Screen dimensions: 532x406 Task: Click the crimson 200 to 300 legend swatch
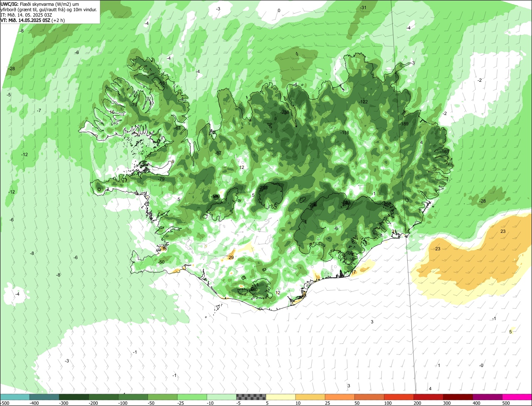[x=428, y=397]
